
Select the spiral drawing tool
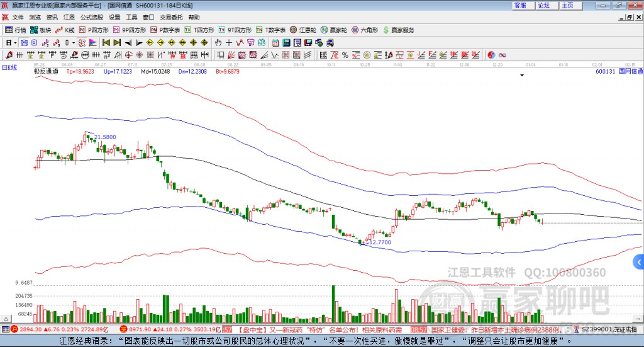(x=64, y=55)
